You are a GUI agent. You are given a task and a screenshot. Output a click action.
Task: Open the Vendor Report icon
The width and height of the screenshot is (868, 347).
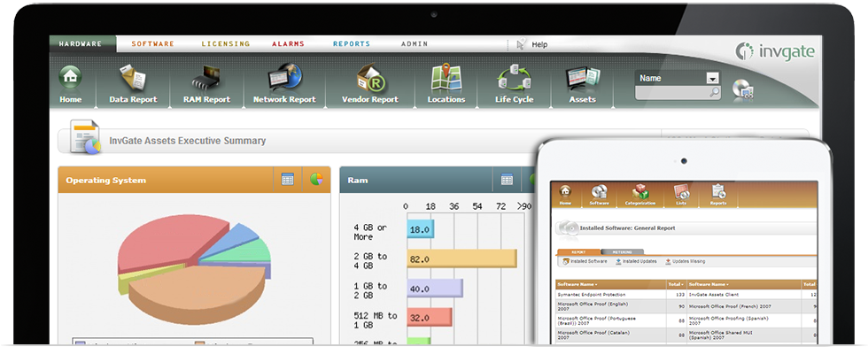pos(370,78)
